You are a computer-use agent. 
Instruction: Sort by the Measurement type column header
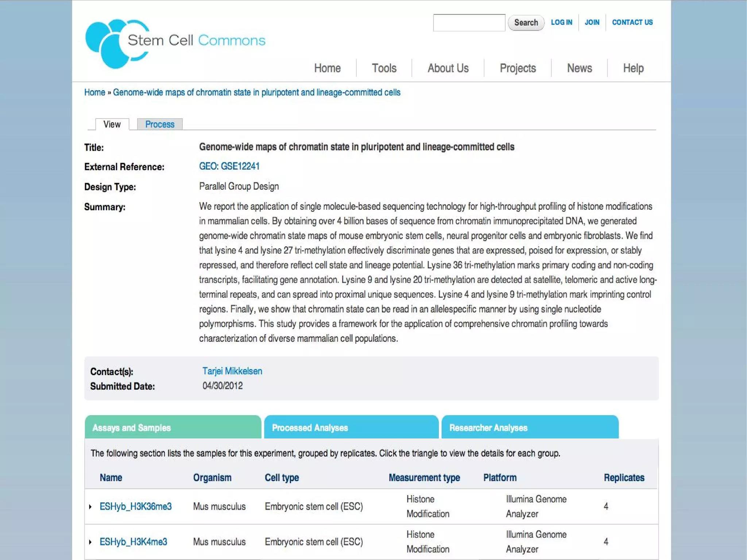[424, 478]
